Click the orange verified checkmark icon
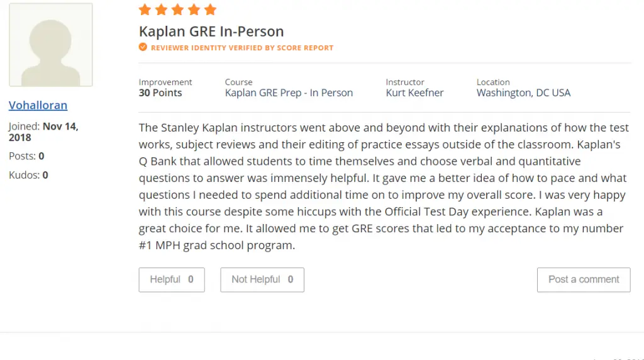This screenshot has height=360, width=644. click(143, 47)
